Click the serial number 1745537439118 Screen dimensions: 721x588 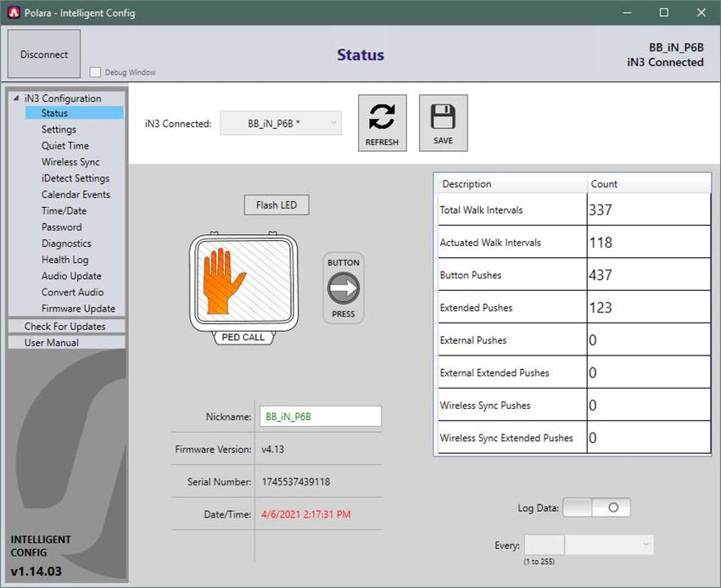click(x=296, y=482)
